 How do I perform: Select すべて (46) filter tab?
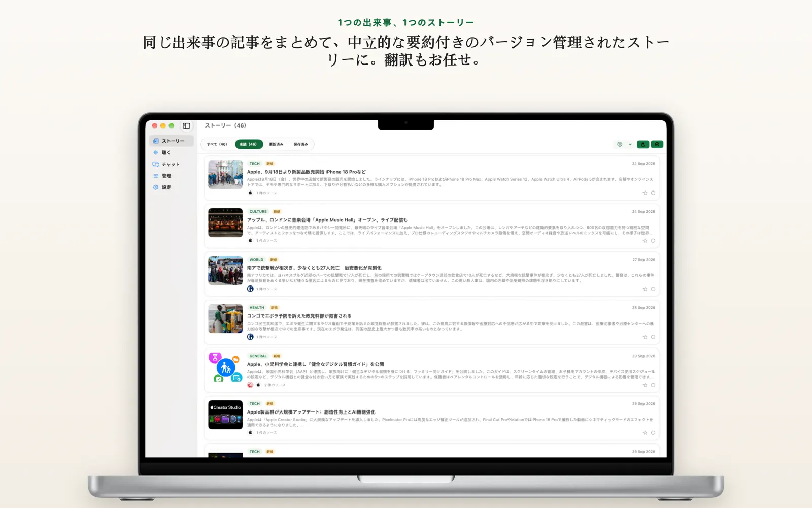tap(217, 144)
